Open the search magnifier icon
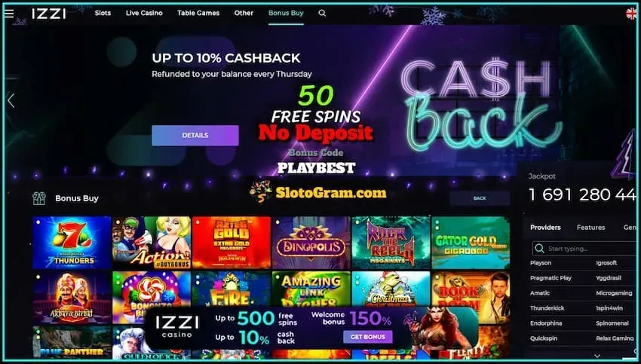The image size is (641, 364). [x=322, y=13]
